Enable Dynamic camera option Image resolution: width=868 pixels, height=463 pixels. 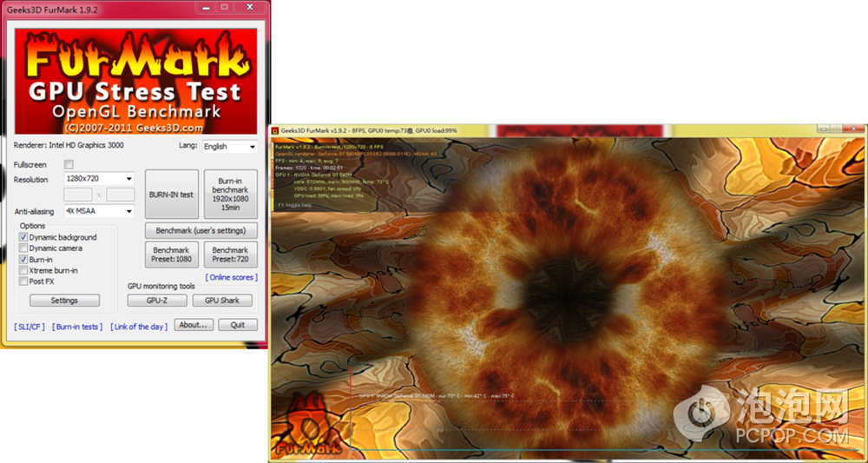click(x=23, y=248)
